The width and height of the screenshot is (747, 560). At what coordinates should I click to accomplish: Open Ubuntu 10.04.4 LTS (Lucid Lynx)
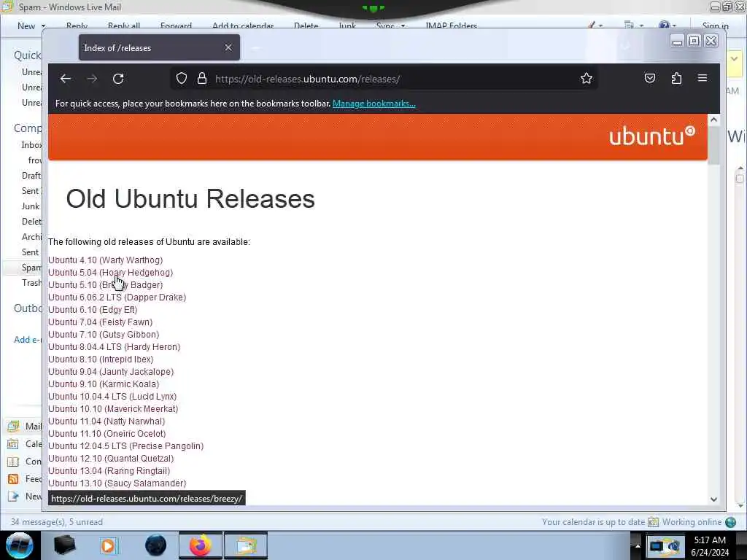(112, 396)
